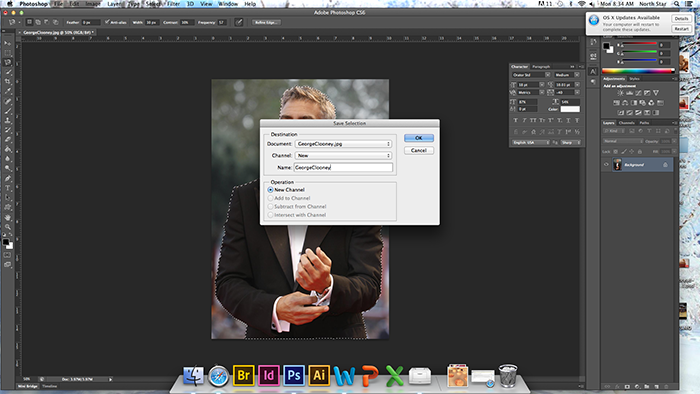
Task: Open the Image menu
Action: [x=93, y=4]
